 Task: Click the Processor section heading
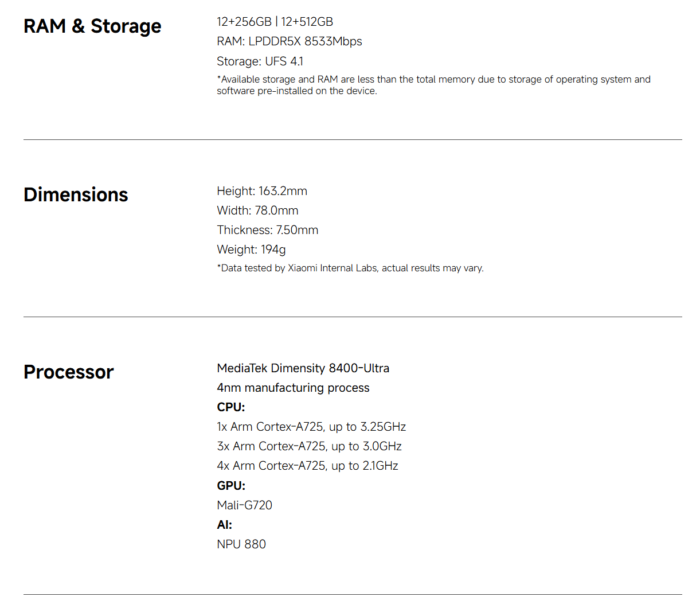(68, 372)
